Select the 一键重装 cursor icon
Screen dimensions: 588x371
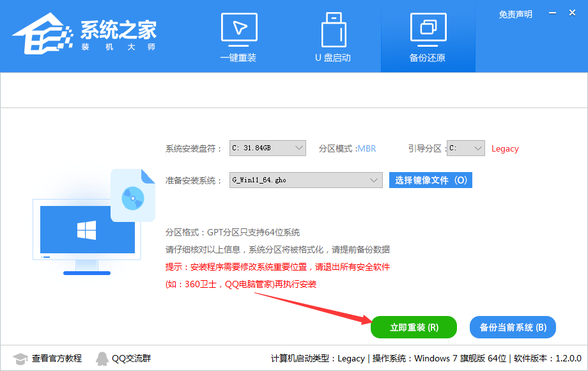pos(238,28)
